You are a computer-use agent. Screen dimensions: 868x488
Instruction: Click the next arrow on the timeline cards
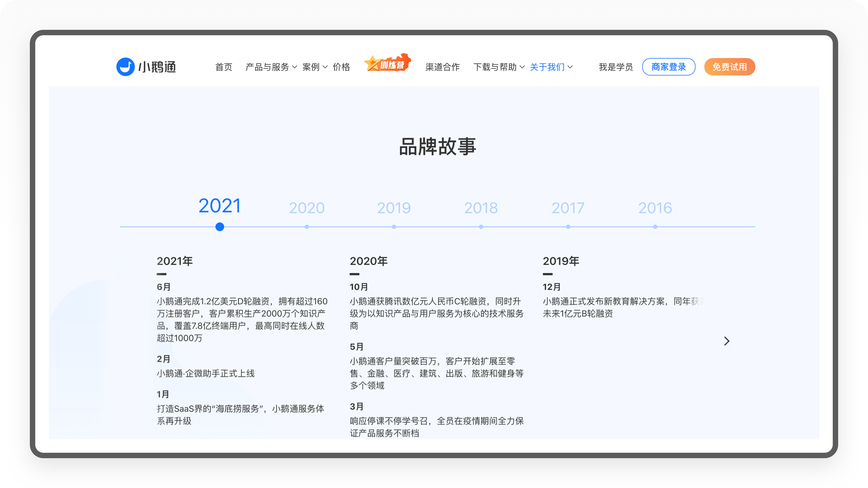[726, 341]
